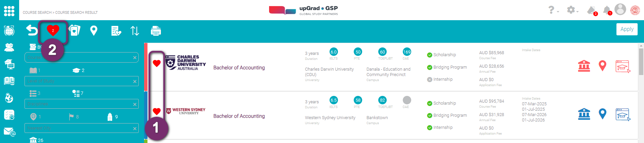This screenshot has width=644, height=143.
Task: Toggle favorite heart for Western Sydney University
Action: [x=157, y=111]
